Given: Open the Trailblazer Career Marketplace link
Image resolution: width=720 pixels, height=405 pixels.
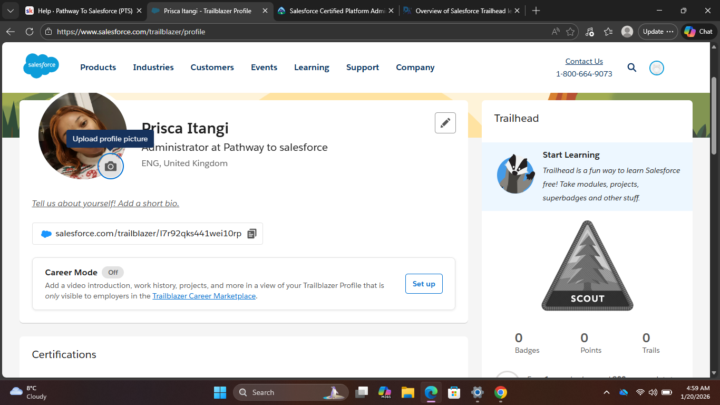Looking at the screenshot, I should [204, 296].
